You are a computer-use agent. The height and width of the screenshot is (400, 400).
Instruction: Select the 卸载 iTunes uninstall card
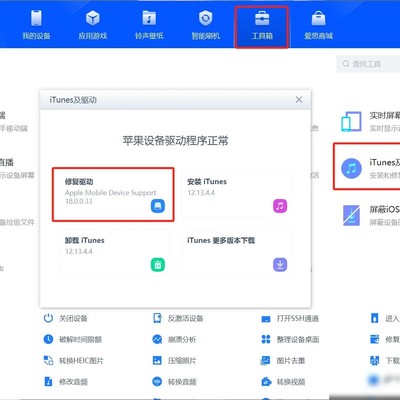click(x=113, y=253)
